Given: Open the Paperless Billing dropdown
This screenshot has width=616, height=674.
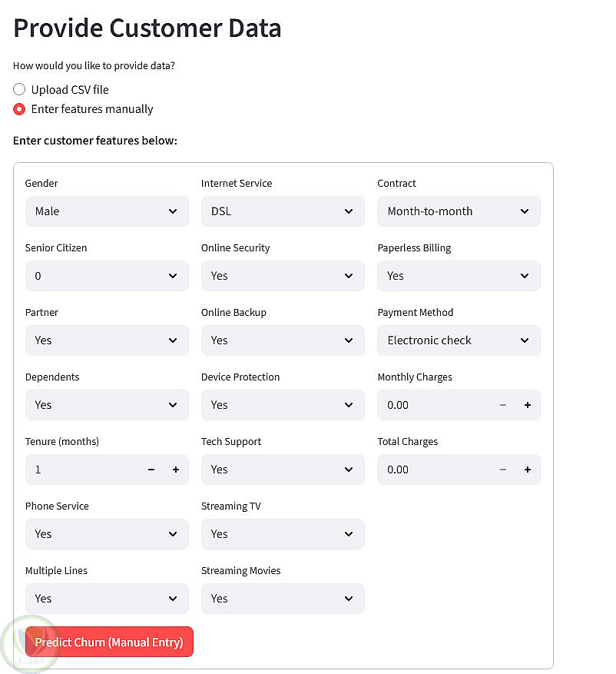Looking at the screenshot, I should (x=459, y=276).
